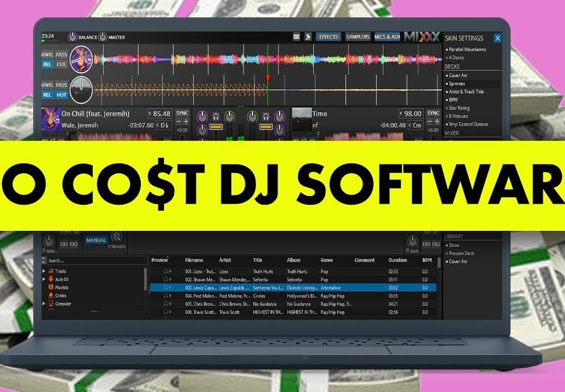Toggle the EFFECTS section

(x=328, y=37)
